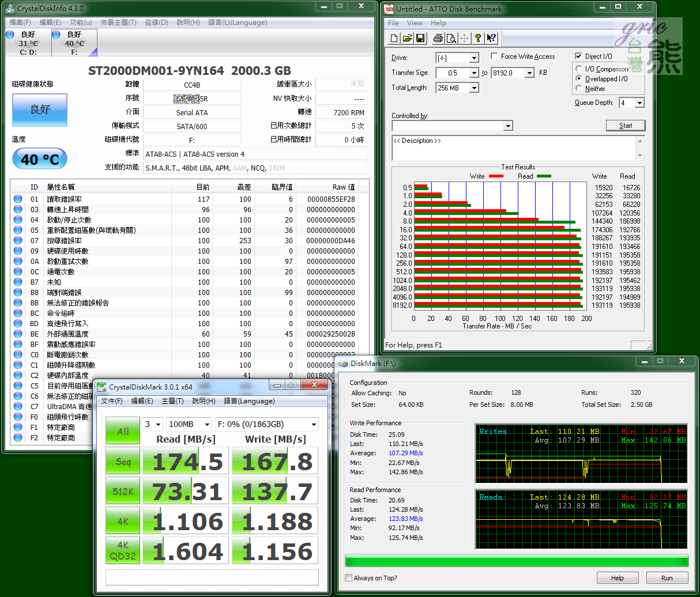Enable Force Write Access checkbox
Image resolution: width=700 pixels, height=597 pixels.
tap(494, 56)
